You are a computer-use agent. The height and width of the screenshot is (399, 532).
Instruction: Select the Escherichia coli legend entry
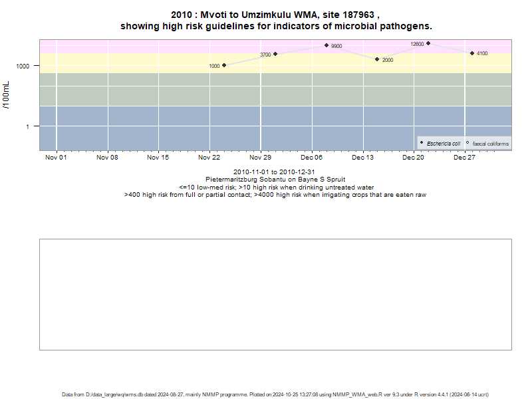(x=440, y=144)
